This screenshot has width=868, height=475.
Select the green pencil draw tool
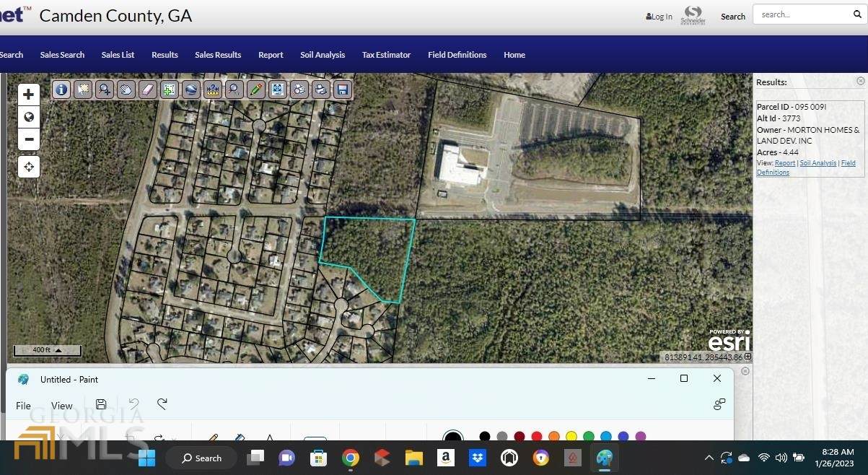click(255, 90)
